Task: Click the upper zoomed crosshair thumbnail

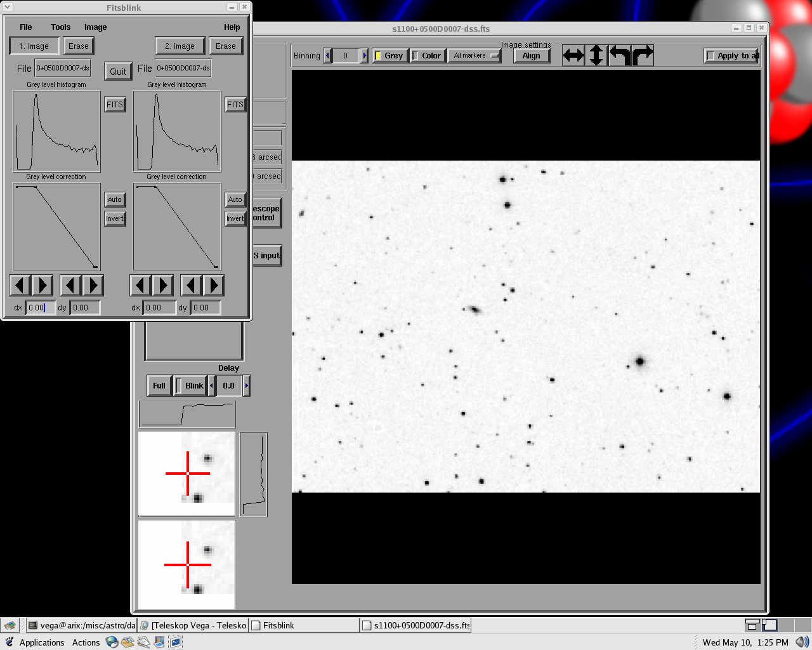Action: pos(187,474)
